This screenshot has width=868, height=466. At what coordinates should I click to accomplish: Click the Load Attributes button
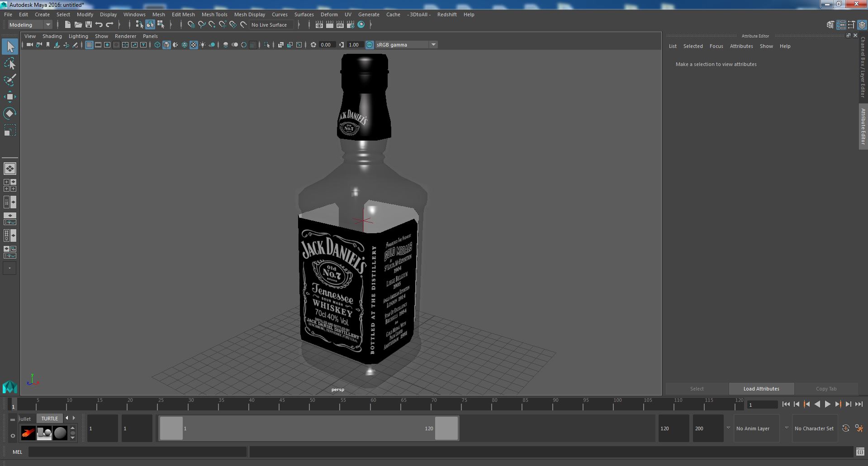point(761,389)
